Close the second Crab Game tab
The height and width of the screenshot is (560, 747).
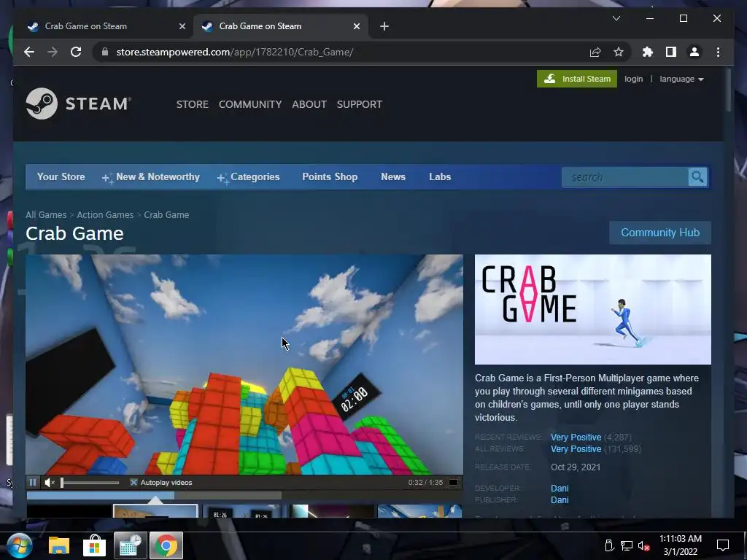(356, 26)
